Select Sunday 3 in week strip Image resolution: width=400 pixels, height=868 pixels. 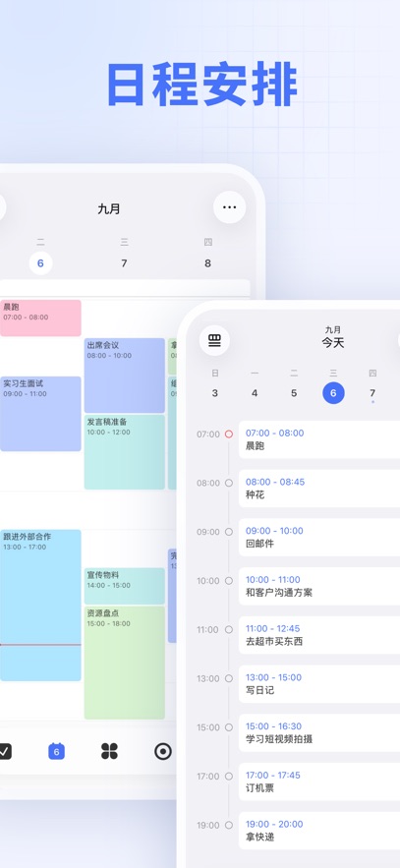[214, 393]
